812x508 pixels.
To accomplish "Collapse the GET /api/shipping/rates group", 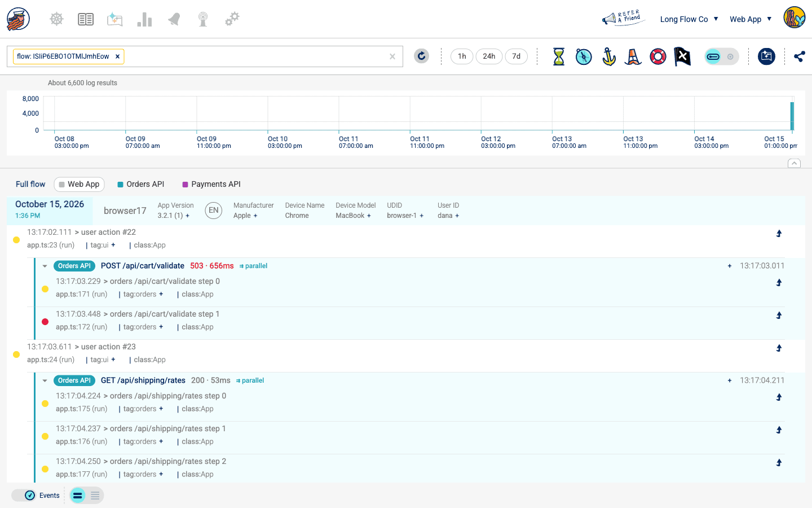I will click(x=45, y=380).
